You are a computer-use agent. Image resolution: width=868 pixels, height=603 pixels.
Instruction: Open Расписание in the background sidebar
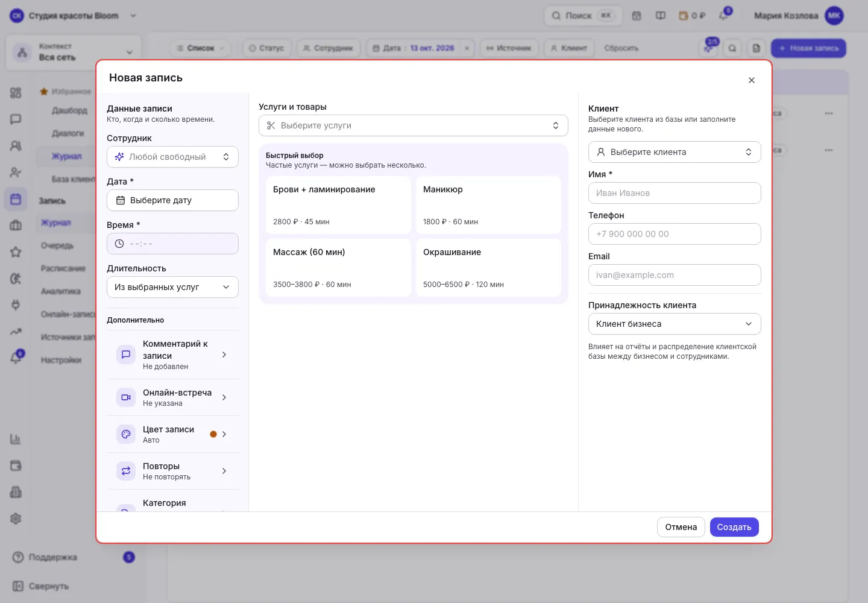point(63,268)
